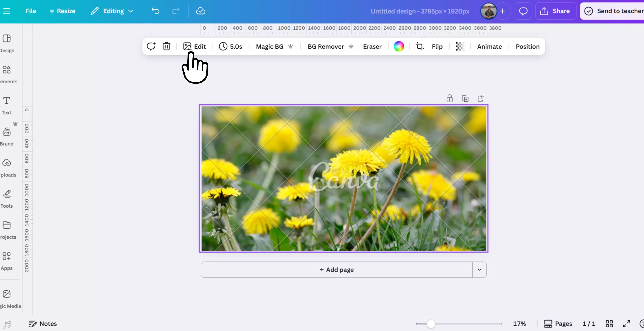Open the Position panel tab

coord(527,47)
